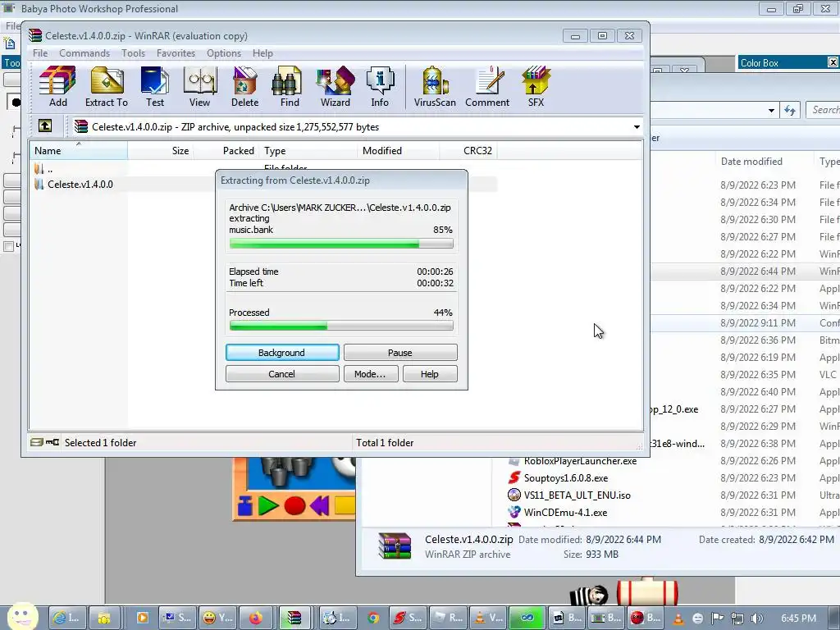Click the Firefox icon on the taskbar
Viewport: 840px width, 630px height.
click(257, 618)
